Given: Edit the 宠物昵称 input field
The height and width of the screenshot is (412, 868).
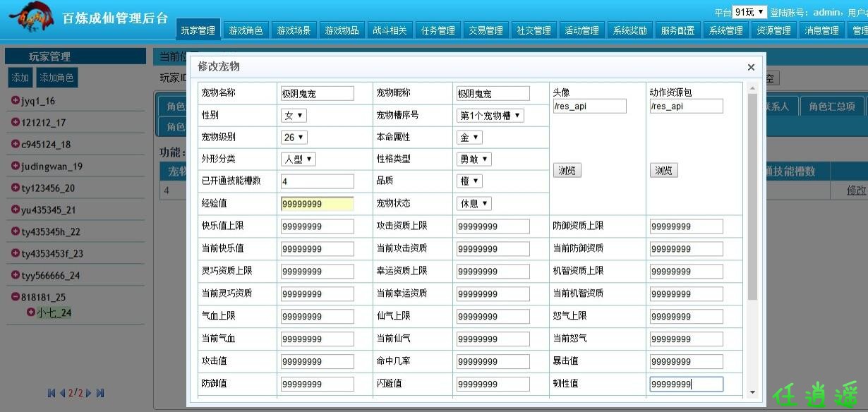Looking at the screenshot, I should click(x=493, y=93).
